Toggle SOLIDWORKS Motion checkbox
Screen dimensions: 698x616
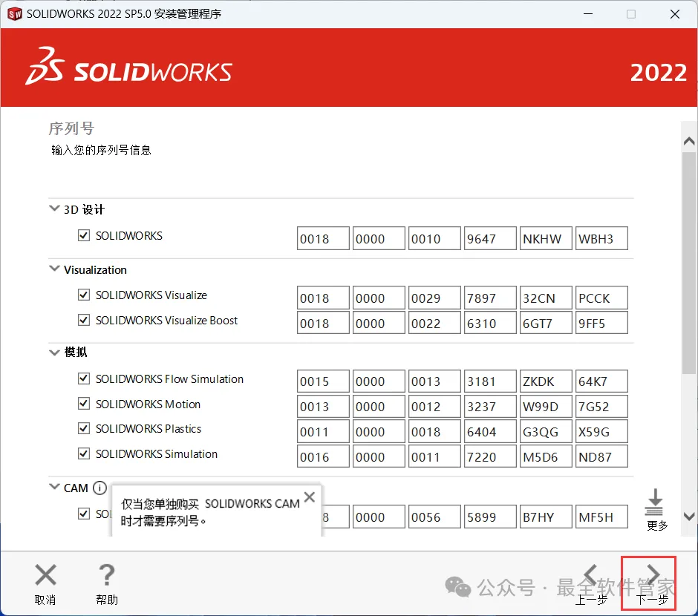point(84,404)
